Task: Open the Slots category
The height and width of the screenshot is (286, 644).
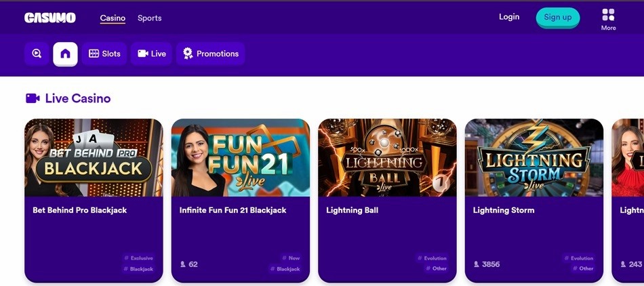Action: [x=104, y=54]
